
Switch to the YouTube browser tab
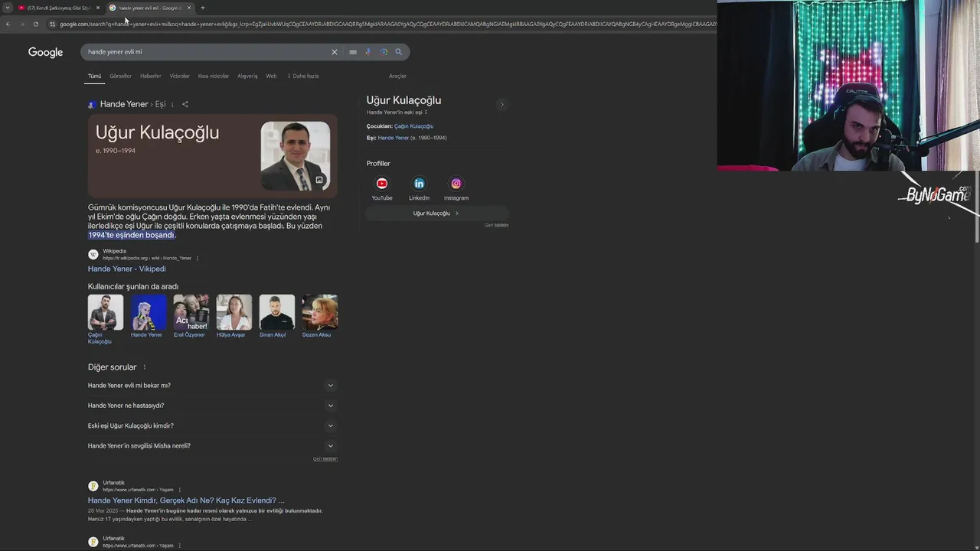point(59,8)
